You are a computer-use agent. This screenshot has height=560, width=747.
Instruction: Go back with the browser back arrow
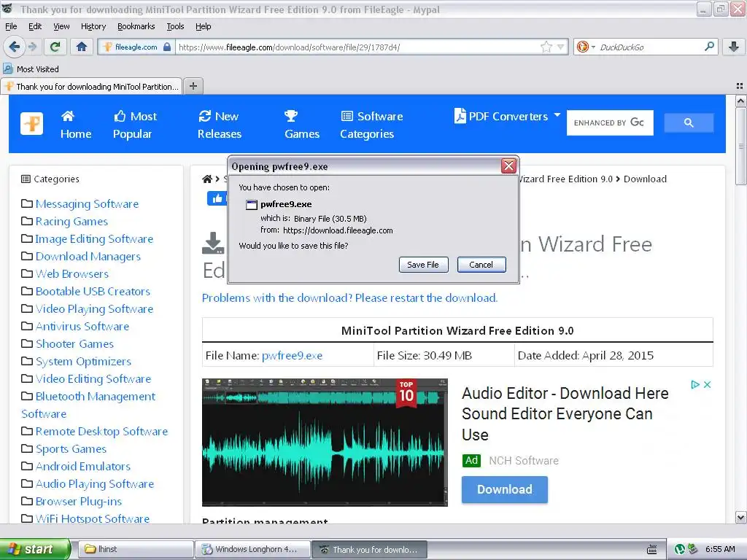coord(14,47)
